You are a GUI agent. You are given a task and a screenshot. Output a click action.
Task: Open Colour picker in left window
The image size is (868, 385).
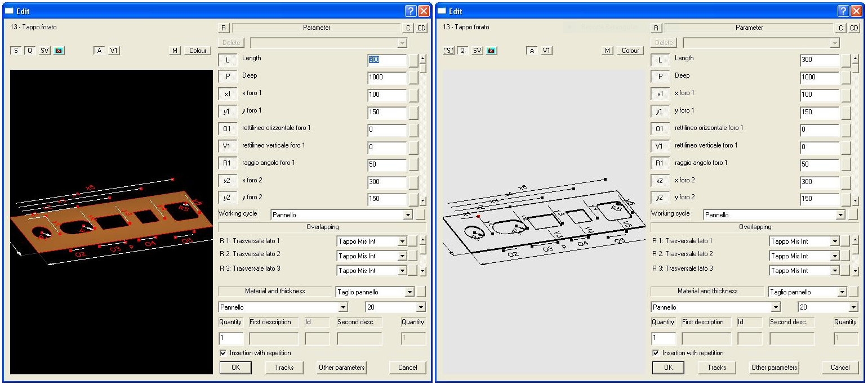[x=198, y=51]
